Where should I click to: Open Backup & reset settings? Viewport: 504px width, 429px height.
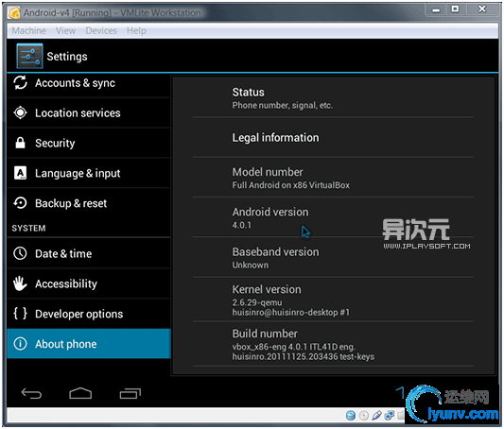(x=89, y=203)
